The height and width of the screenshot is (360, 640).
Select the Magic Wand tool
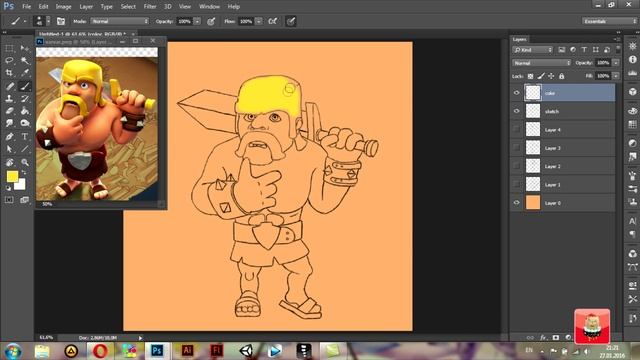click(25, 60)
